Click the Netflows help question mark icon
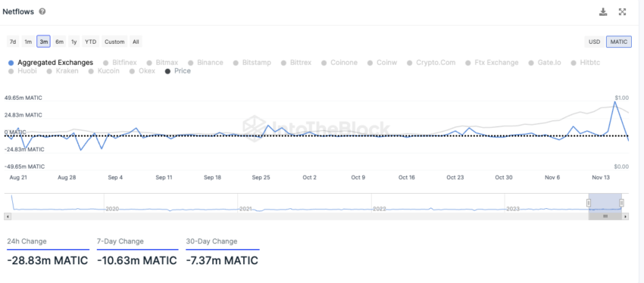The width and height of the screenshot is (644, 283). click(42, 11)
